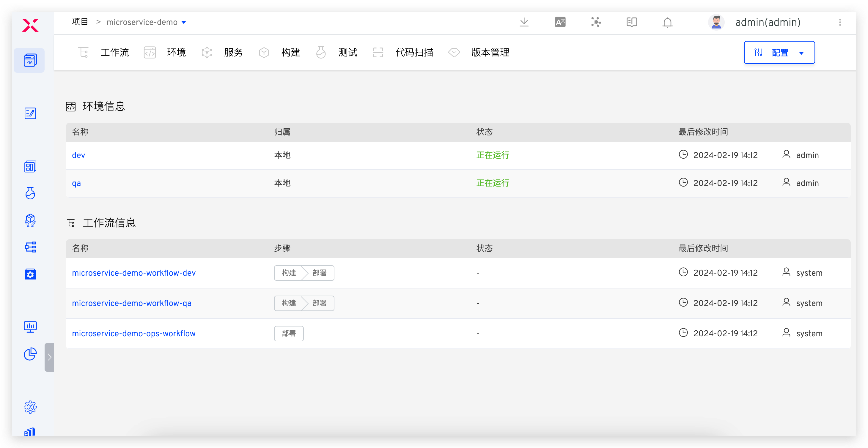Open the delivery package sidebar icon

pos(30,220)
